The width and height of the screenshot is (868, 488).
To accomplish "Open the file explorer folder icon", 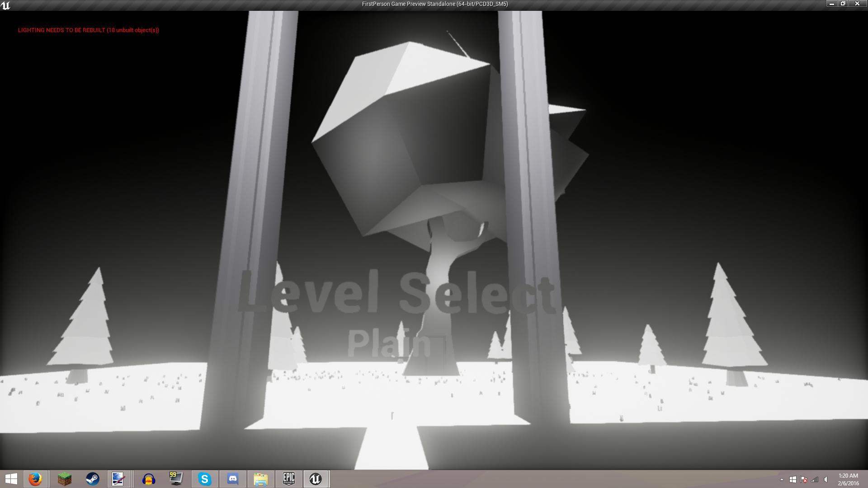I will coord(260,479).
